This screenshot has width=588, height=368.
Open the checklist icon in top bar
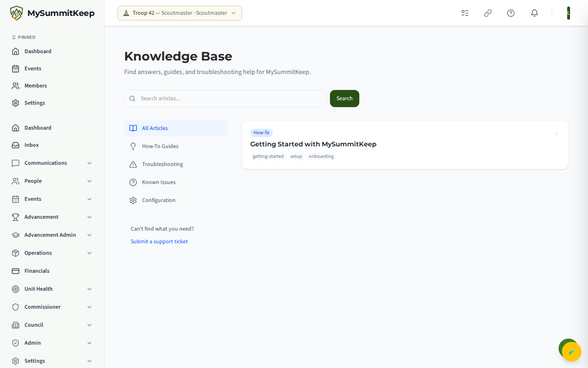click(x=465, y=13)
